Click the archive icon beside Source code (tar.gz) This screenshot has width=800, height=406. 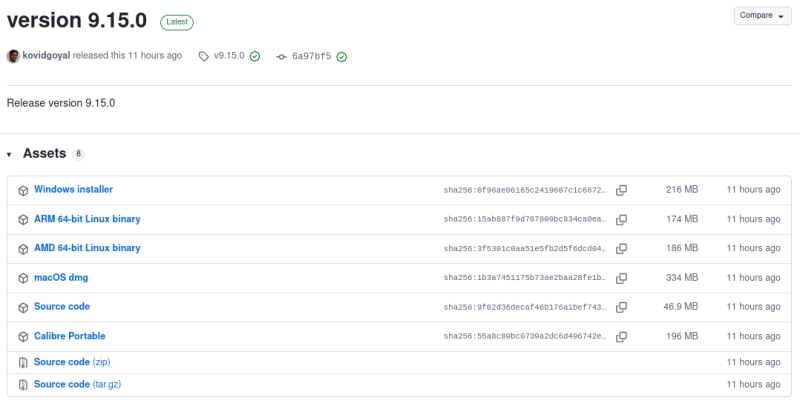(x=23, y=385)
